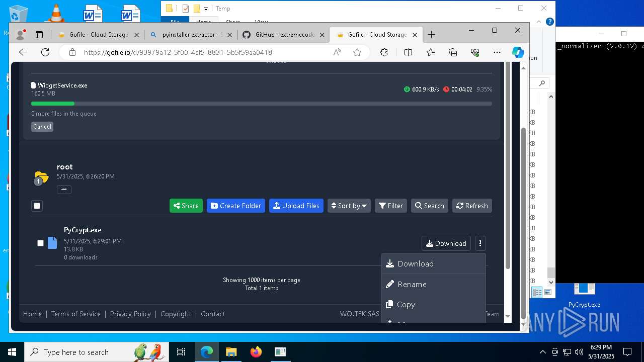
Task: Close the GitHub extremecoders tab
Action: (x=323, y=35)
